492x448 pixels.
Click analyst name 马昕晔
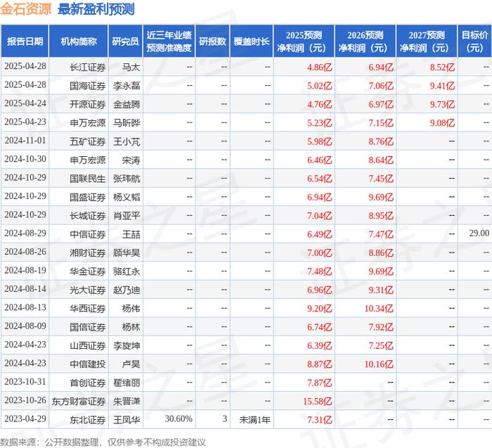click(127, 123)
